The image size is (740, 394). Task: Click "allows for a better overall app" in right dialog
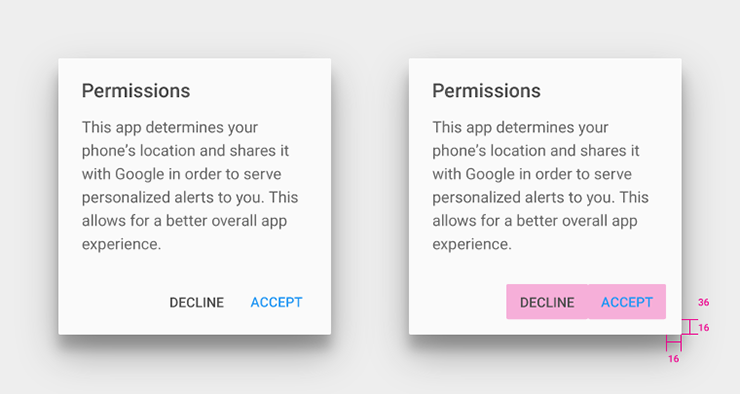pyautogui.click(x=535, y=221)
